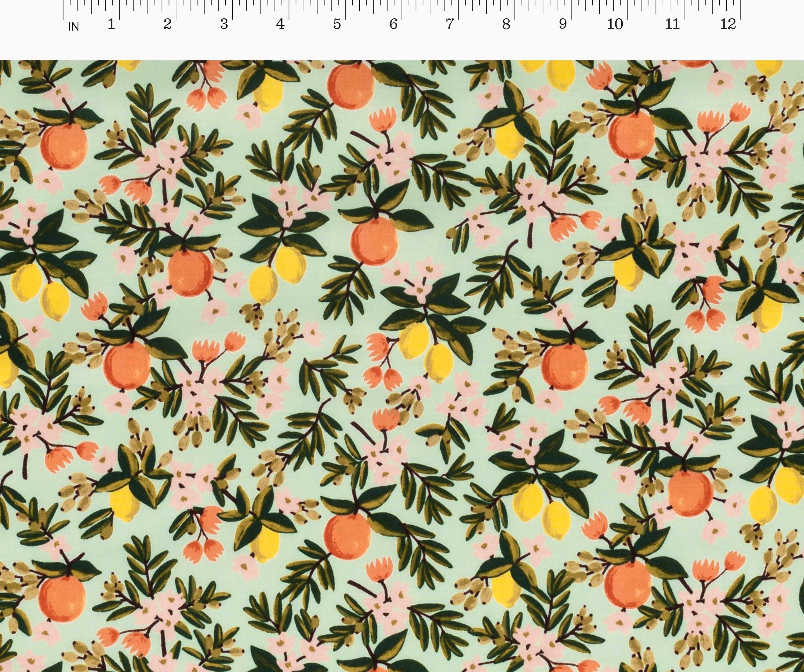The height and width of the screenshot is (672, 804).
Task: Click the number 1 on the ruler
Action: pyautogui.click(x=111, y=24)
